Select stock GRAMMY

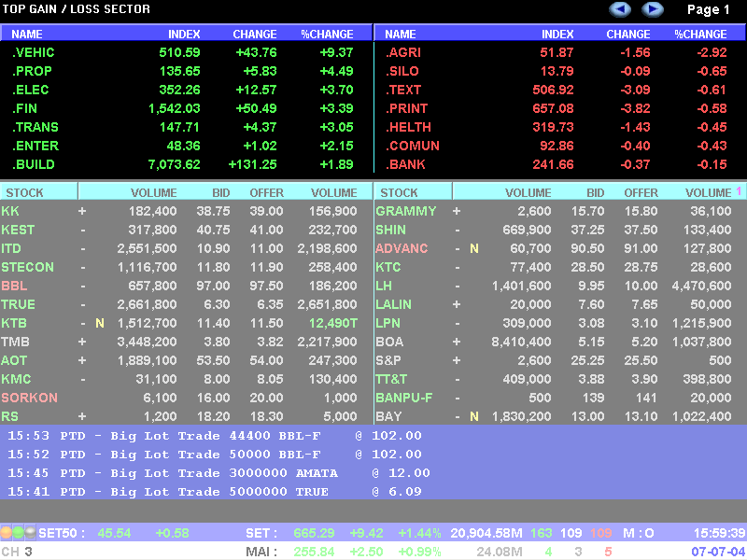(406, 211)
